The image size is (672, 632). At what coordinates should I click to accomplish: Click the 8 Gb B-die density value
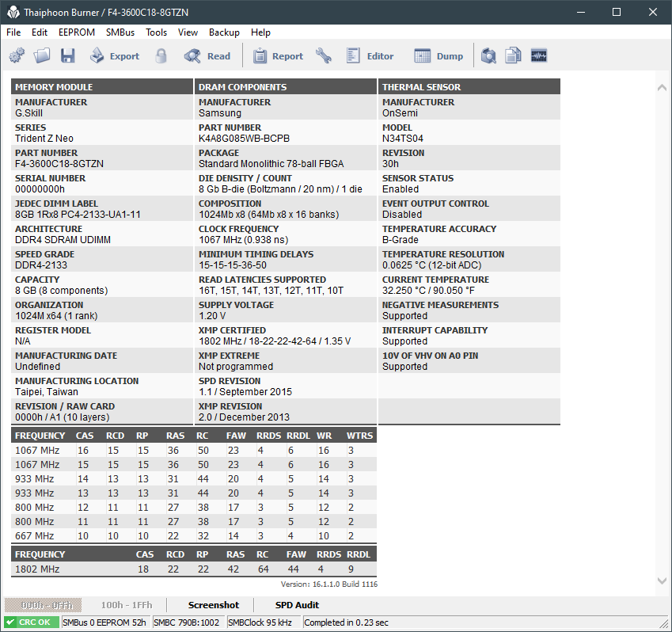coord(280,189)
